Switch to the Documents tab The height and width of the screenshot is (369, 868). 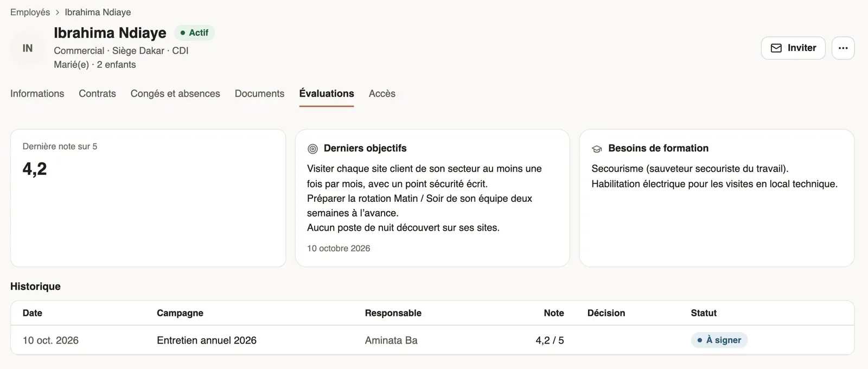[259, 93]
